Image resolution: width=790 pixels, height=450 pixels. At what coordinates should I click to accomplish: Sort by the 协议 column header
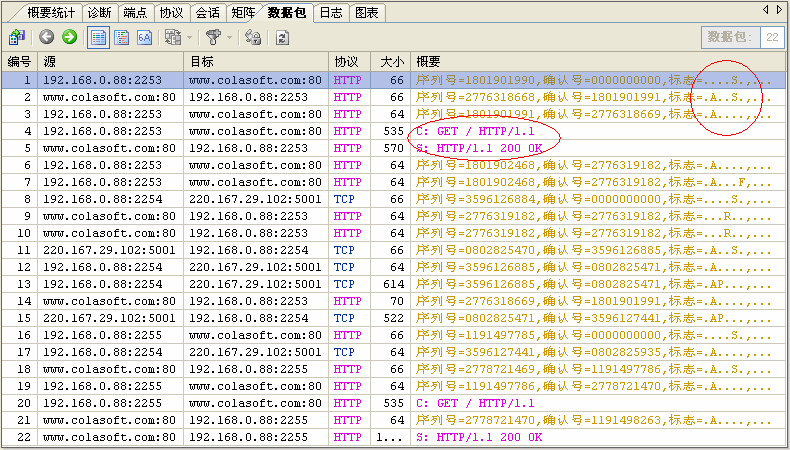tap(350, 61)
